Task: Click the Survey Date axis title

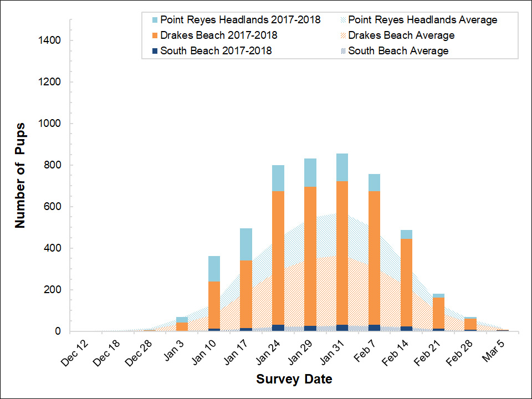Action: 294,379
